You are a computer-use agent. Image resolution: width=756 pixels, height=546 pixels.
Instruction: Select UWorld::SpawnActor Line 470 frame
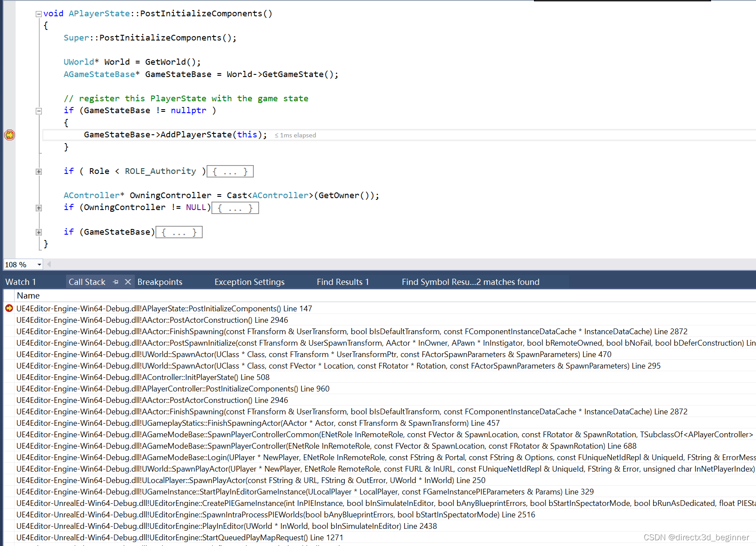coord(314,354)
